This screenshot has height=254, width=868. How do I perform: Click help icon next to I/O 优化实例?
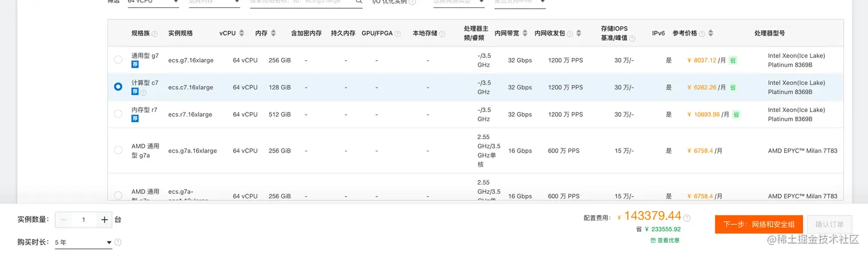coord(412,2)
